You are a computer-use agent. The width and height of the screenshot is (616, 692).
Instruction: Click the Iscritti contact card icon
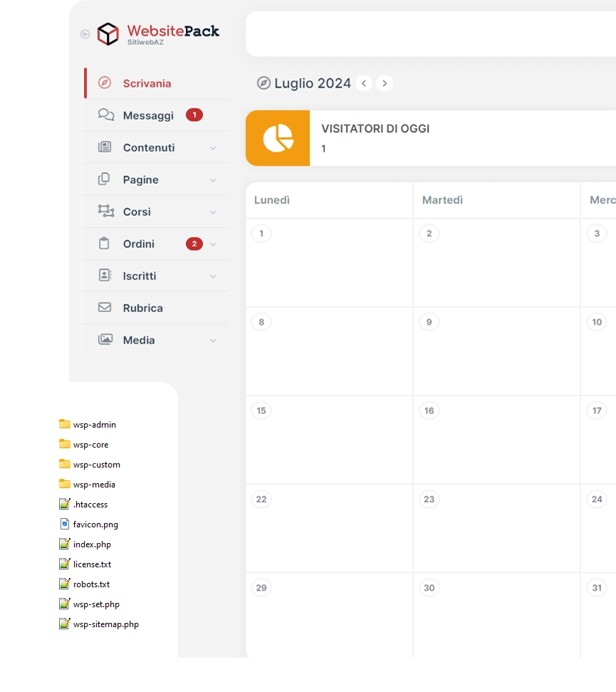click(x=105, y=275)
